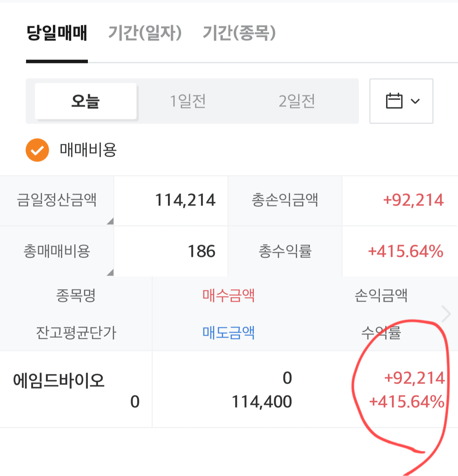Open the 에임드바이오 stock row
Image resolution: width=458 pixels, height=476 pixels.
tap(229, 389)
